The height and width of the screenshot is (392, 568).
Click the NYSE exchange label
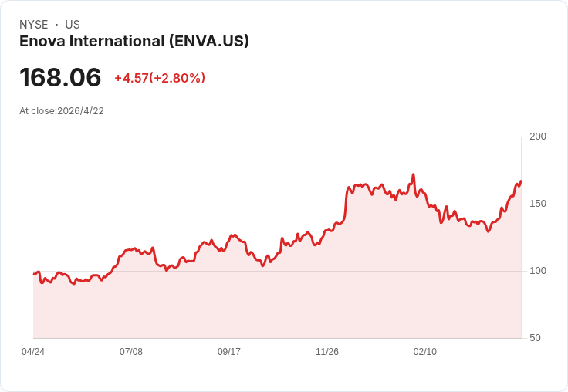click(x=34, y=25)
